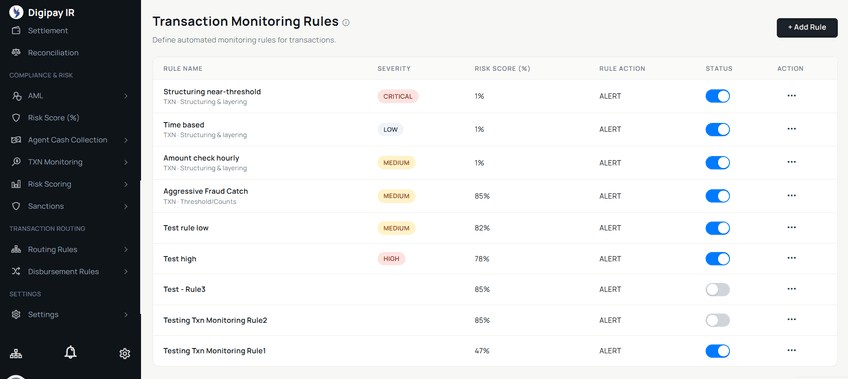This screenshot has height=379, width=848.
Task: Click the Routing Rules network icon
Action: 16,250
